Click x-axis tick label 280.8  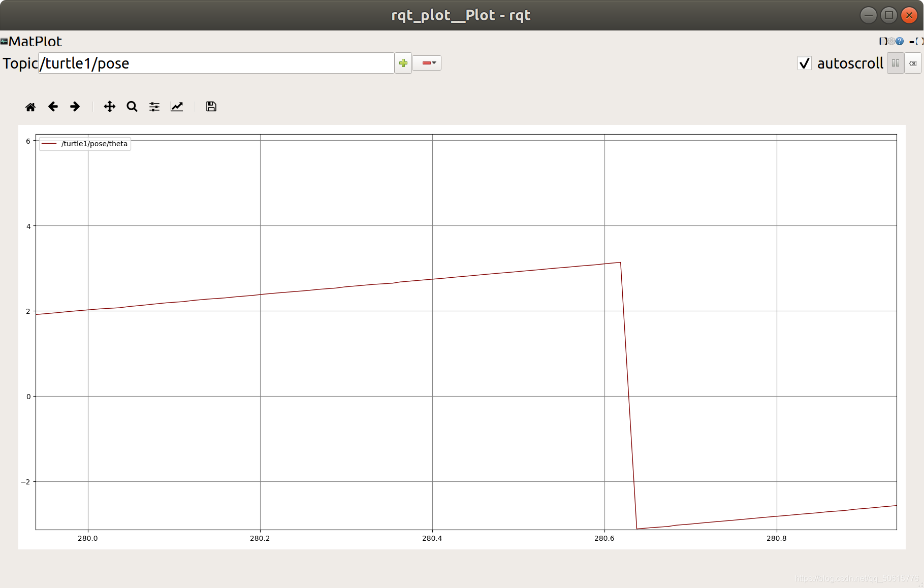(777, 538)
